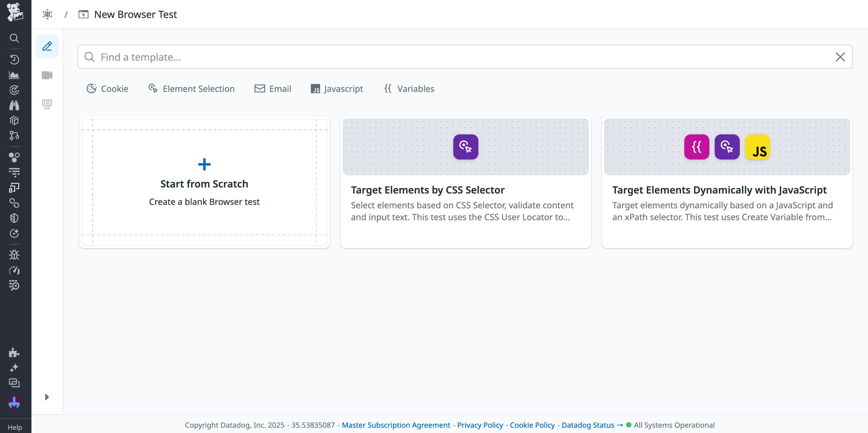Toggle the Email template filter
The image size is (868, 433).
pyautogui.click(x=273, y=88)
